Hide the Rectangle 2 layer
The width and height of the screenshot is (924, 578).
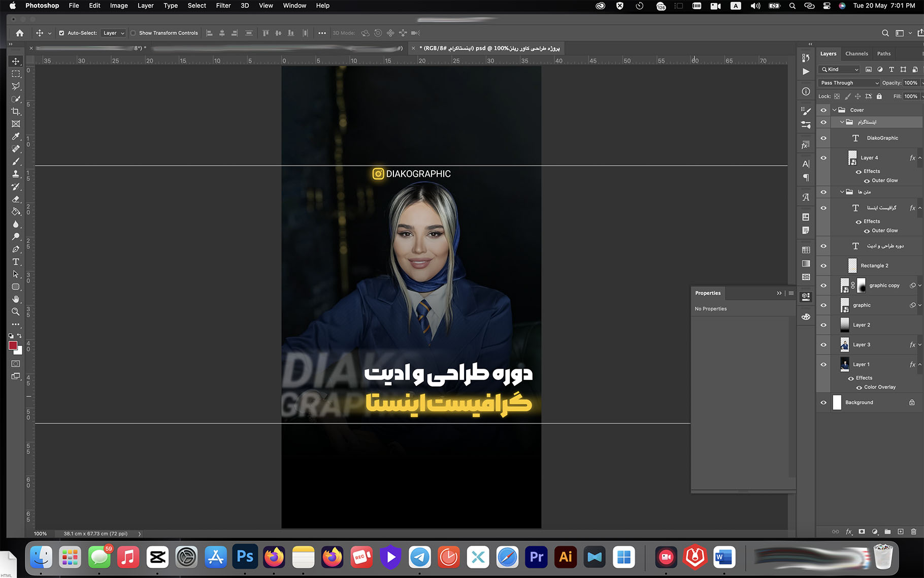pyautogui.click(x=823, y=266)
